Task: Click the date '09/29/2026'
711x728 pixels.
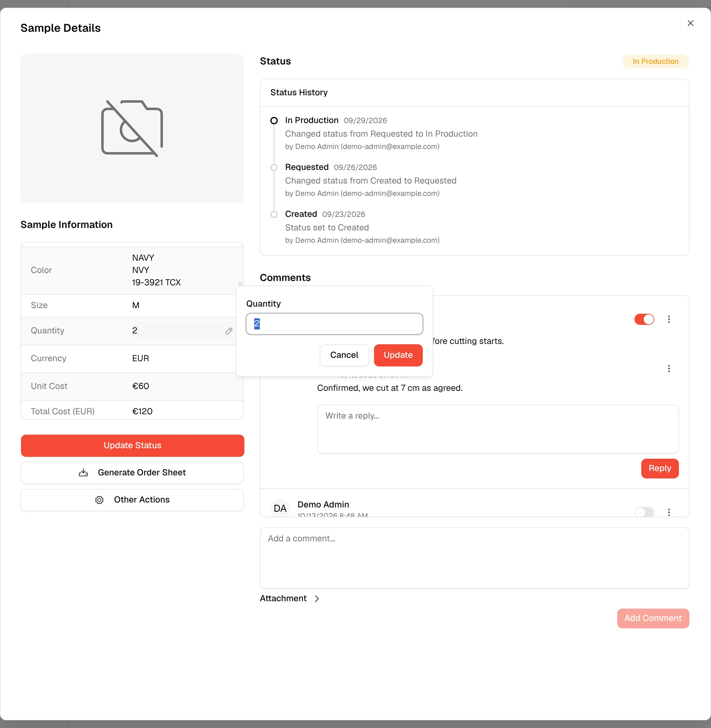Action: (x=365, y=121)
